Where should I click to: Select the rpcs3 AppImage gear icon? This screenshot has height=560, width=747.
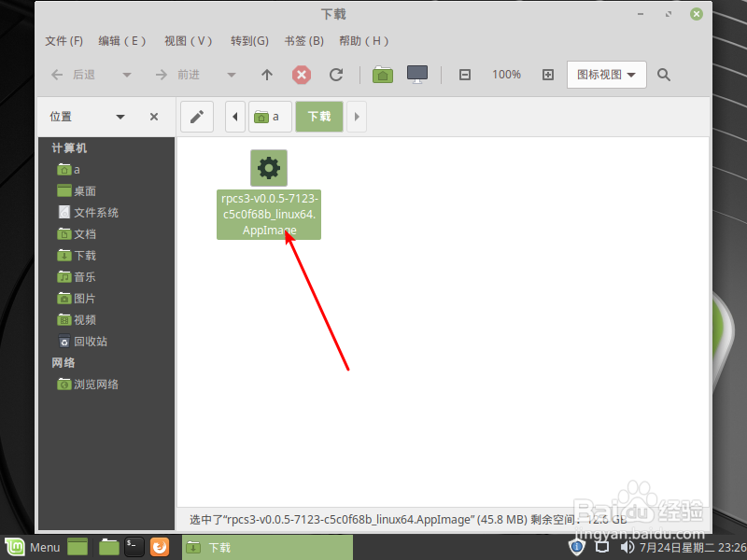pyautogui.click(x=269, y=168)
